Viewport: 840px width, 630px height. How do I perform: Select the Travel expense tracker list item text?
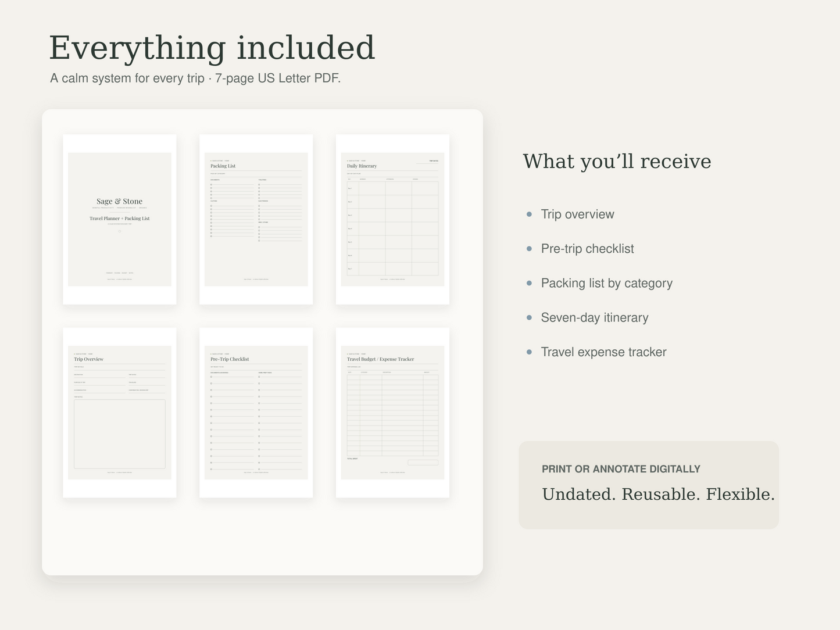pos(603,352)
